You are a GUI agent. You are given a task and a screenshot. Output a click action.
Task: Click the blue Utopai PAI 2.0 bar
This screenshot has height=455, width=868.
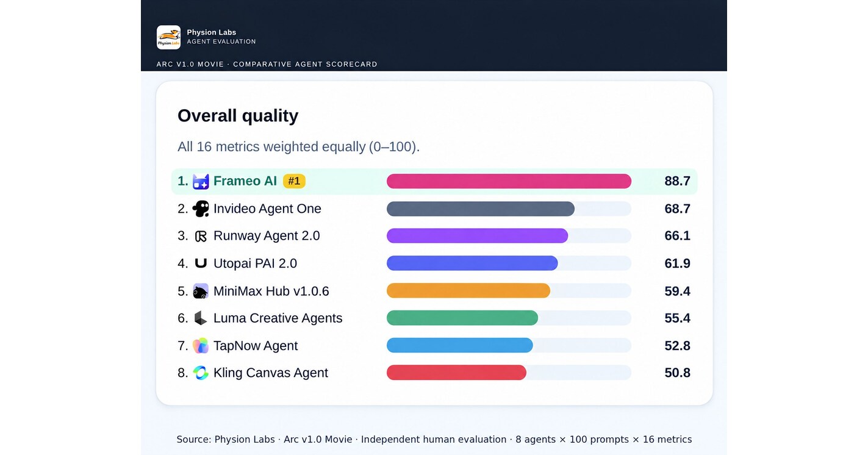tap(472, 263)
